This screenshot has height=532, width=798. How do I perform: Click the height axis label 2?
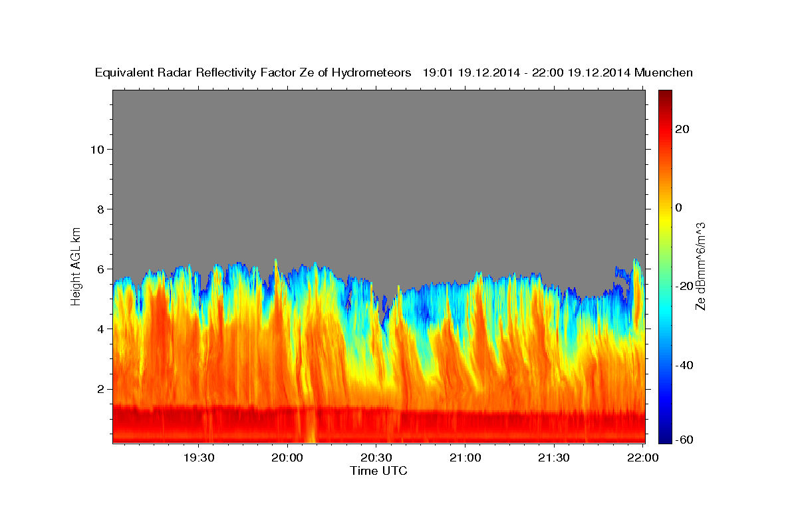(x=100, y=388)
